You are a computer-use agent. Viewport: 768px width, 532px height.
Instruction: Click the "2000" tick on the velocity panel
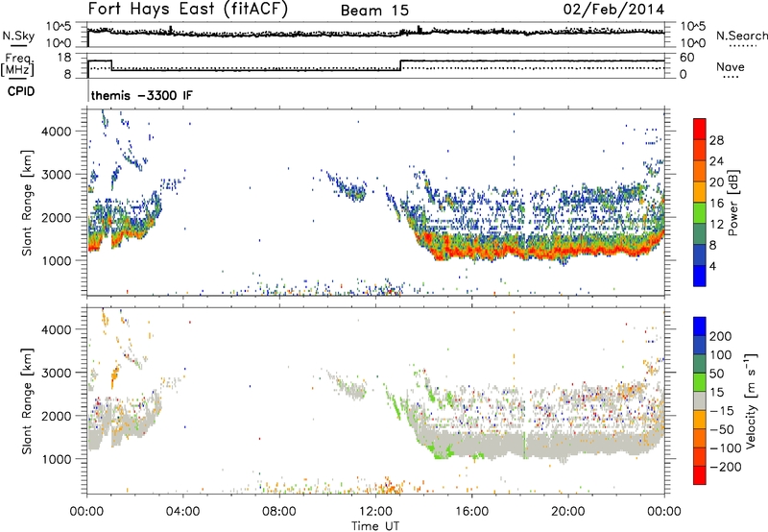tap(56, 416)
